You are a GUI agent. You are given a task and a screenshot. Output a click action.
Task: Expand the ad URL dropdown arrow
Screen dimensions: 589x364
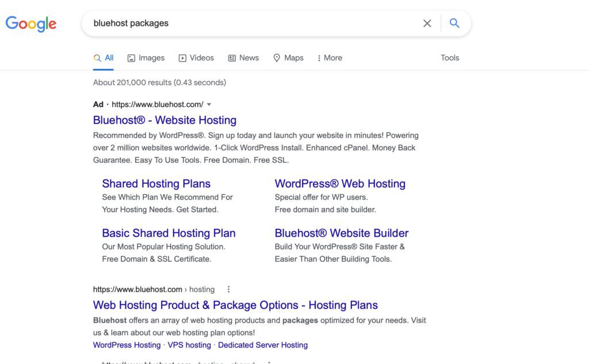(x=209, y=105)
